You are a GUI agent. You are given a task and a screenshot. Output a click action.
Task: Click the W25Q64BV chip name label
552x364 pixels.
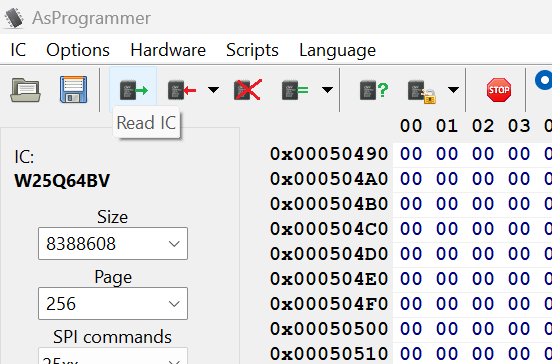[62, 181]
